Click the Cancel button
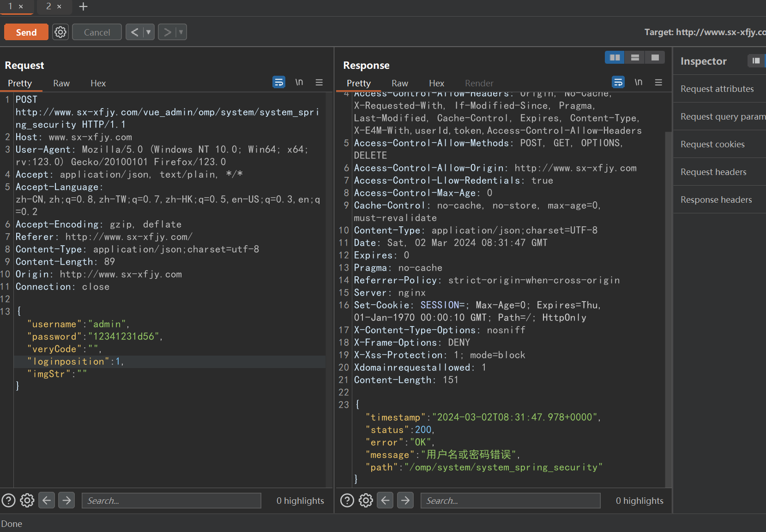The image size is (766, 532). click(x=97, y=32)
